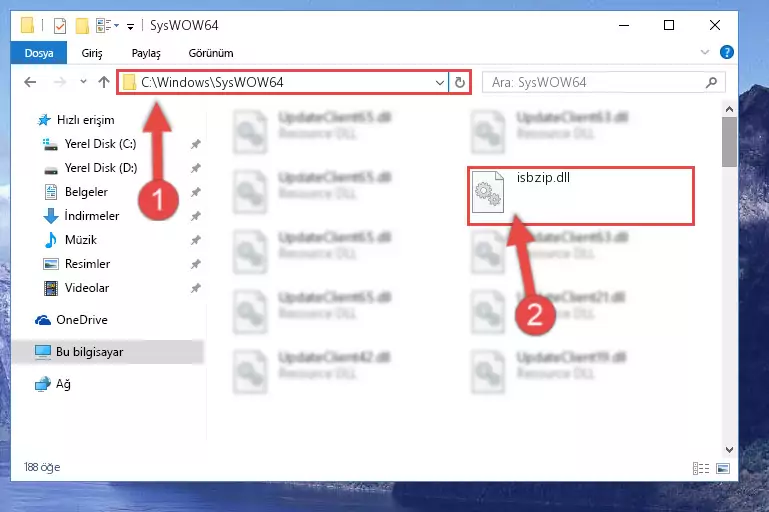Click the isbzip.dll gear file icon
769x512 pixels.
tap(487, 192)
